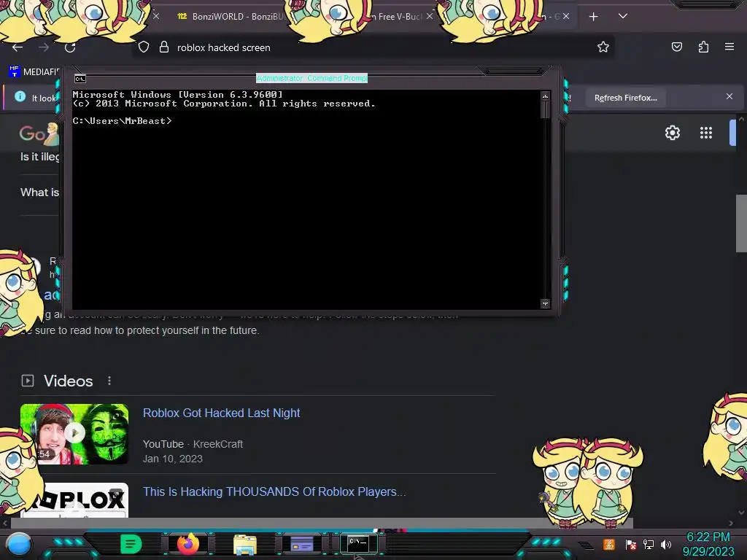Image resolution: width=747 pixels, height=560 pixels.
Task: Open the network tray icon
Action: [649, 544]
